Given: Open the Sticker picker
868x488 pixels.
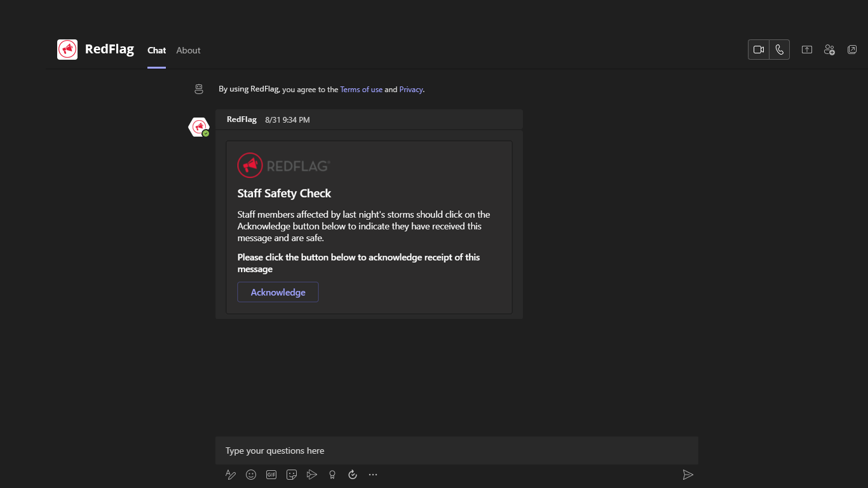Looking at the screenshot, I should [x=292, y=475].
